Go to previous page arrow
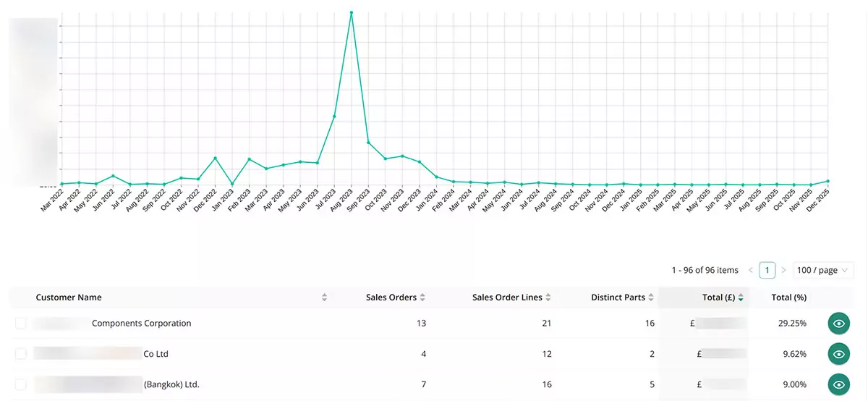 (x=751, y=270)
